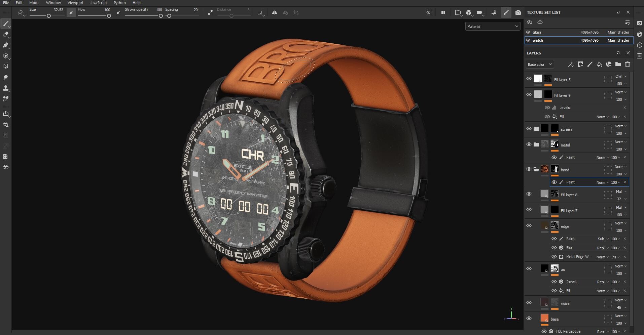Viewport: 644px width, 335px height.
Task: Select the Paint brush tool
Action: 6,24
